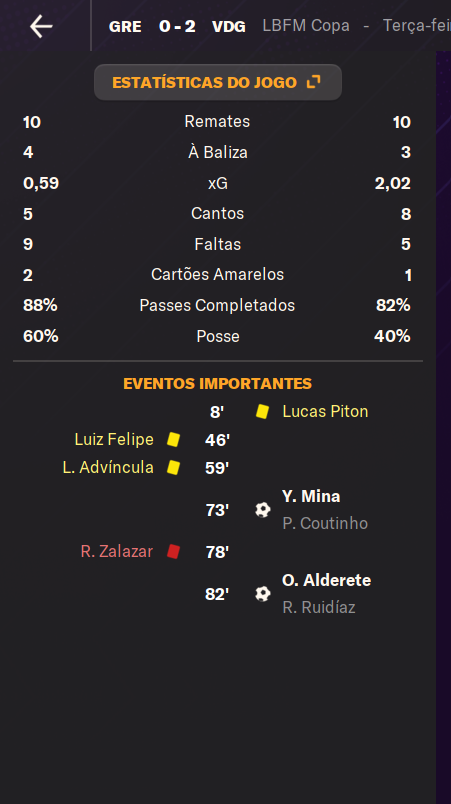Select player L. Advíncula
Viewport: 451px width, 804px height.
(108, 467)
